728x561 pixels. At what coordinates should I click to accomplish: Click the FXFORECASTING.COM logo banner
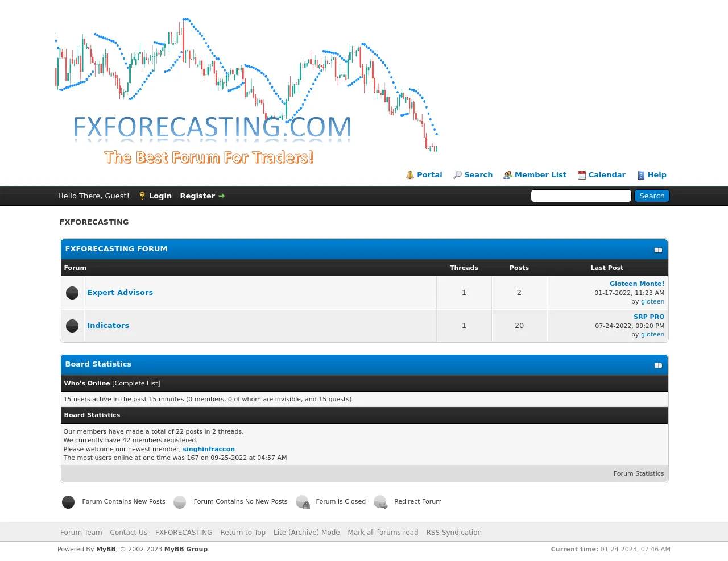(246, 91)
